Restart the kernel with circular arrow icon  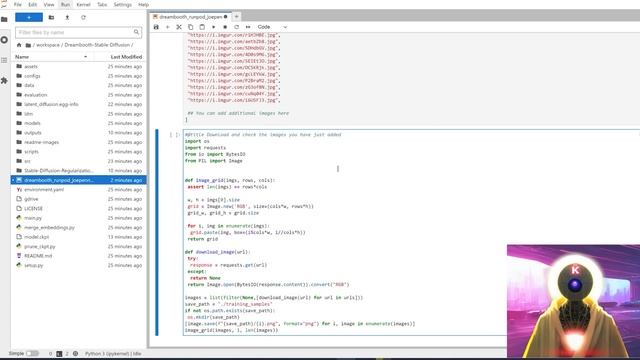pyautogui.click(x=236, y=27)
